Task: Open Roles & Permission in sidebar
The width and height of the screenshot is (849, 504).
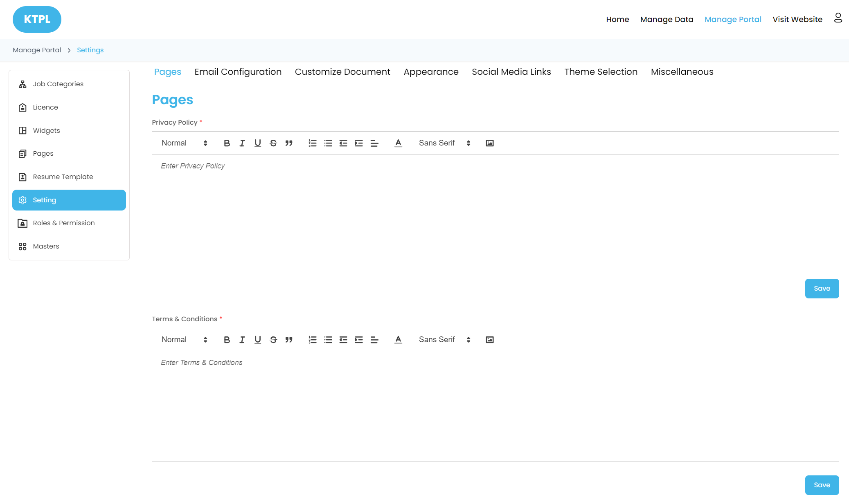Action: [64, 223]
